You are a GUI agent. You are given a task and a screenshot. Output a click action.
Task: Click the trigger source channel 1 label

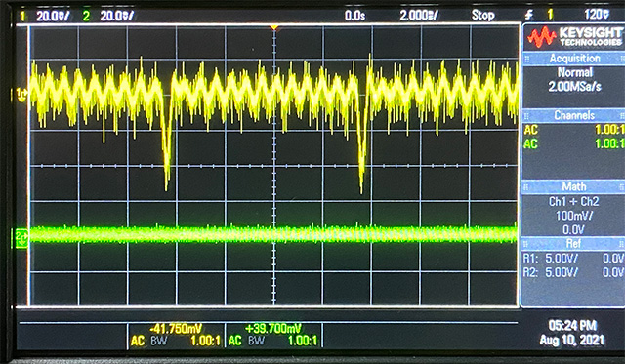[x=550, y=16]
